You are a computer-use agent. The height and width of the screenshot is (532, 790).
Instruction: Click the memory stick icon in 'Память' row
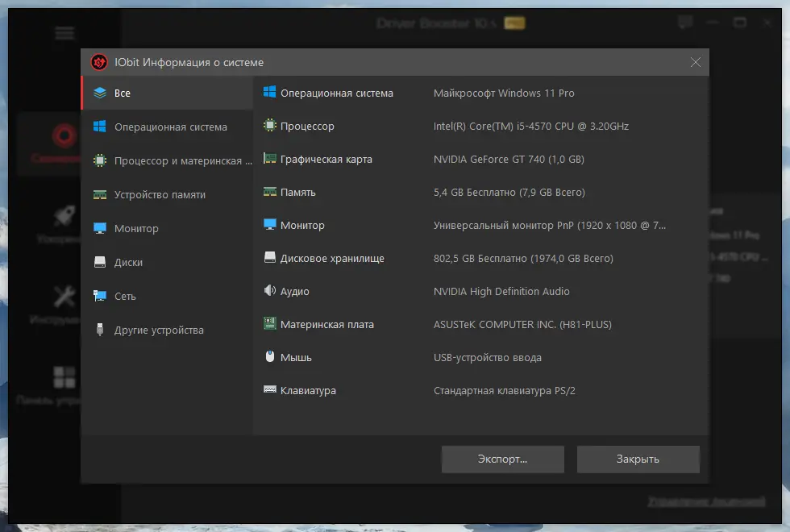269,192
